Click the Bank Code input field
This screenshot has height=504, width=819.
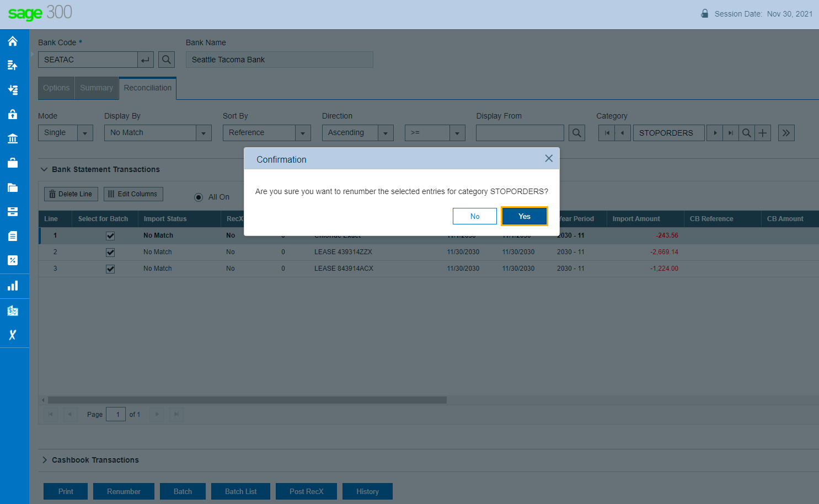(x=88, y=60)
